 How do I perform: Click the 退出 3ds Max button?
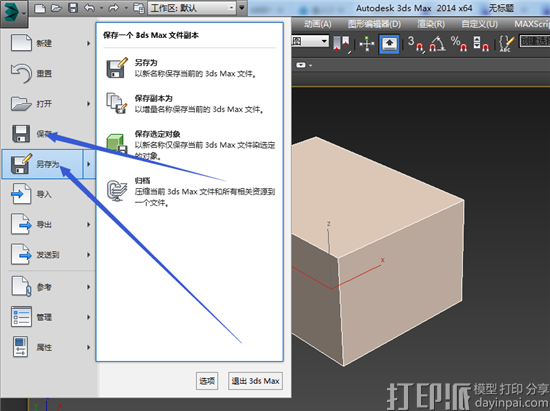coord(255,380)
